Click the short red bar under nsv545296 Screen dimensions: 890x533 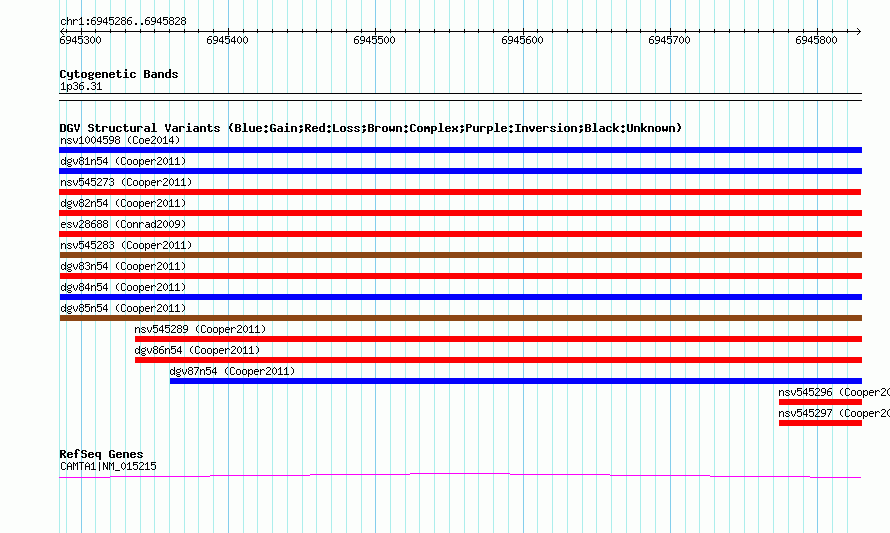pos(820,402)
